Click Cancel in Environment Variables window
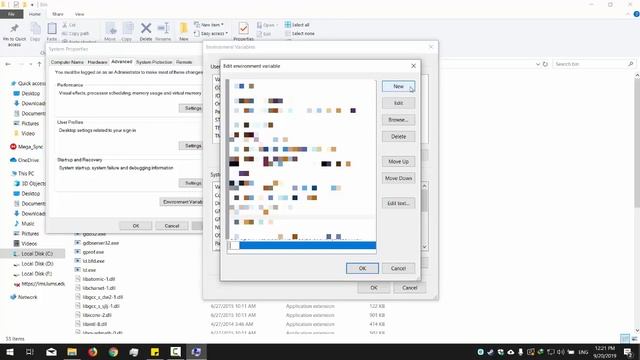 point(409,288)
